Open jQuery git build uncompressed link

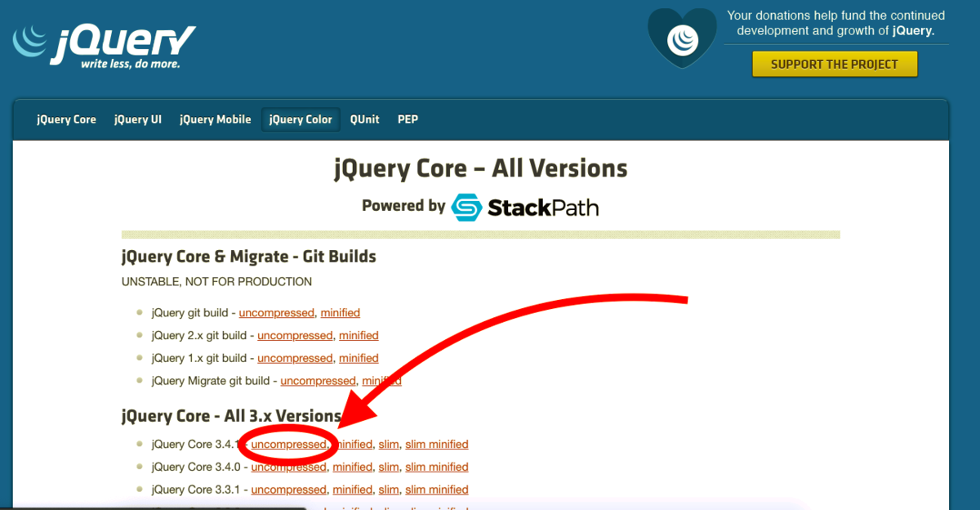click(277, 313)
